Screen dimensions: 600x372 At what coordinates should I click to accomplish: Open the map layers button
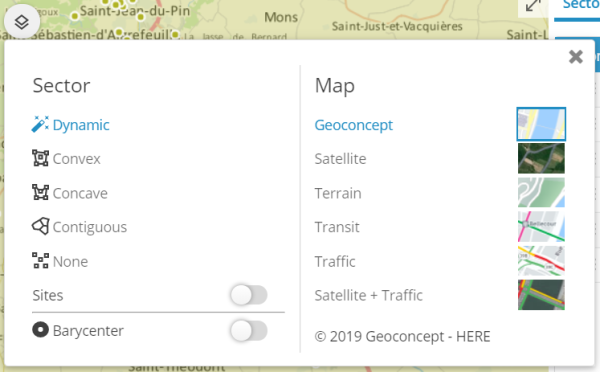[x=21, y=22]
